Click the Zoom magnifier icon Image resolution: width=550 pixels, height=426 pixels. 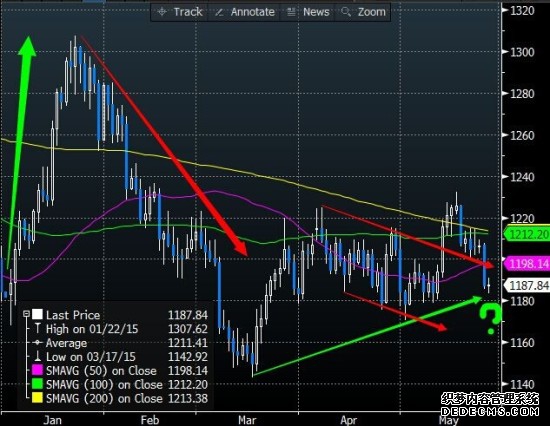(346, 12)
